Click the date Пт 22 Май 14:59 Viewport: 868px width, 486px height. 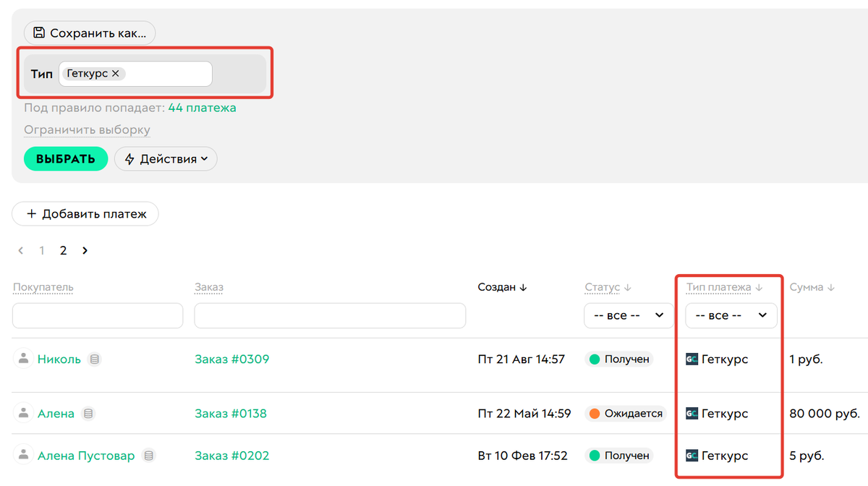(x=524, y=414)
